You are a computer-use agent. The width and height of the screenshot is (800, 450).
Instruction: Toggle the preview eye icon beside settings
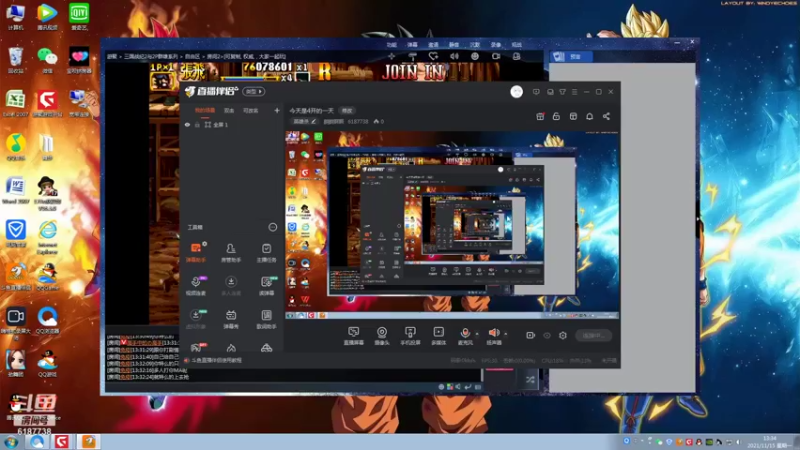[x=547, y=335]
